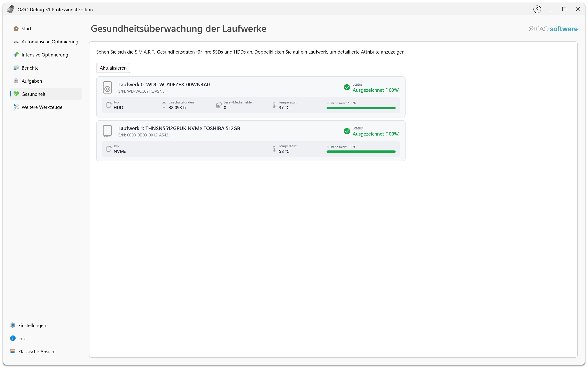The width and height of the screenshot is (588, 368).
Task: Open the Info section via its icon
Action: point(12,338)
